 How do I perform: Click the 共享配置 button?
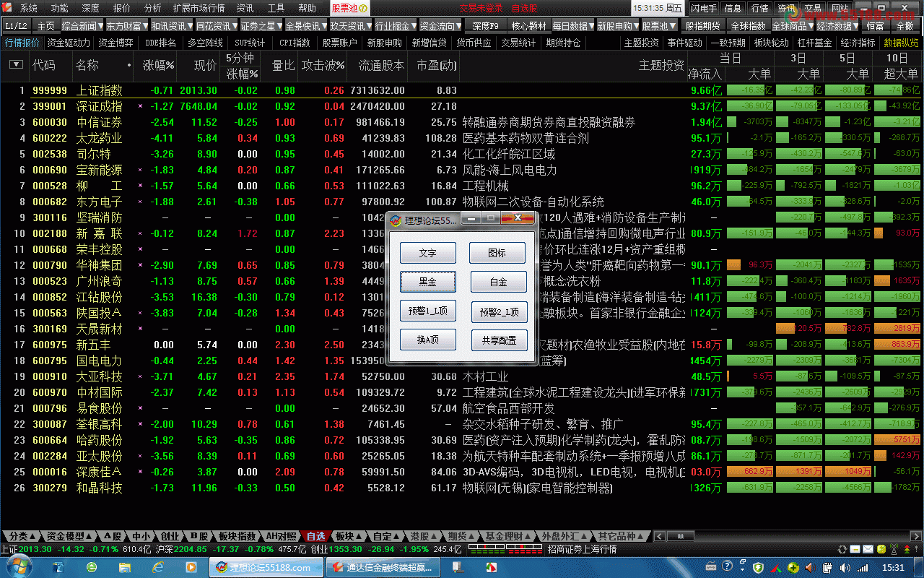(499, 340)
